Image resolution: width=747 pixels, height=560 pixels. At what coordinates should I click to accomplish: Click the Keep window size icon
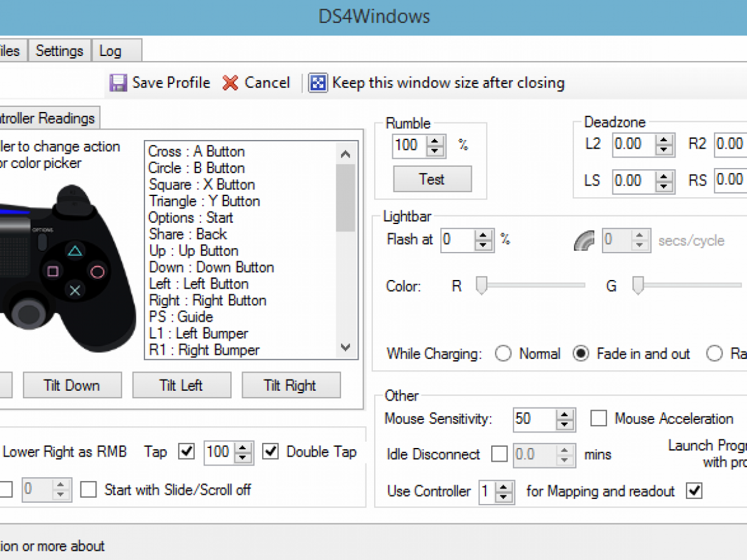point(318,83)
